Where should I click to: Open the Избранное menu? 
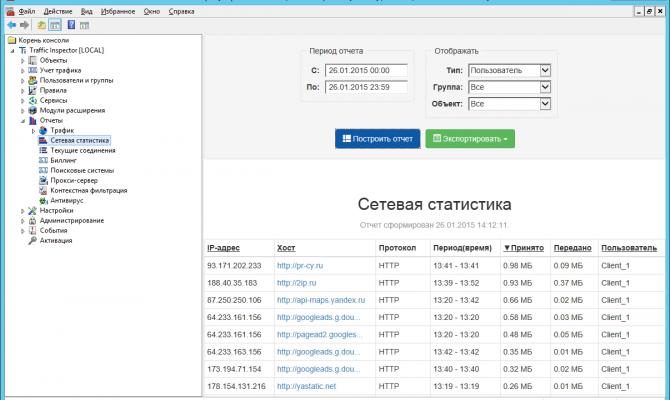(x=120, y=9)
